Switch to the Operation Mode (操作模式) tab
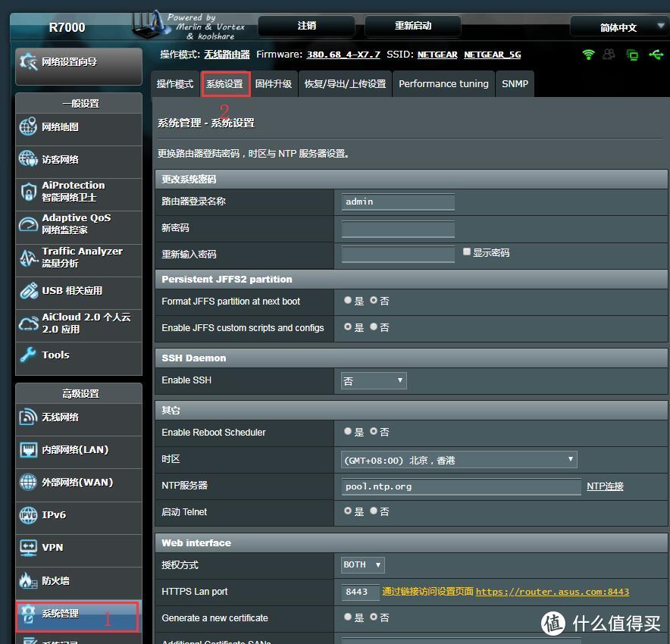The width and height of the screenshot is (670, 644). pos(175,84)
